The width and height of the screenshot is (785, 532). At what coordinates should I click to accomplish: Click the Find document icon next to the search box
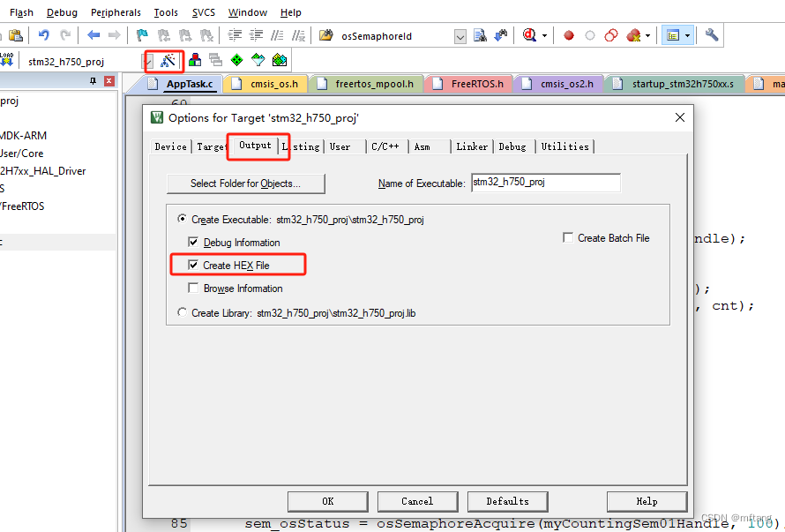coord(480,35)
